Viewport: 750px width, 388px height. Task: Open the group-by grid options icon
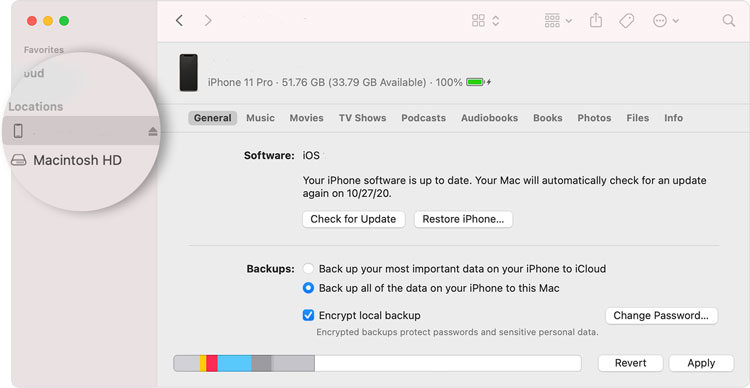552,21
